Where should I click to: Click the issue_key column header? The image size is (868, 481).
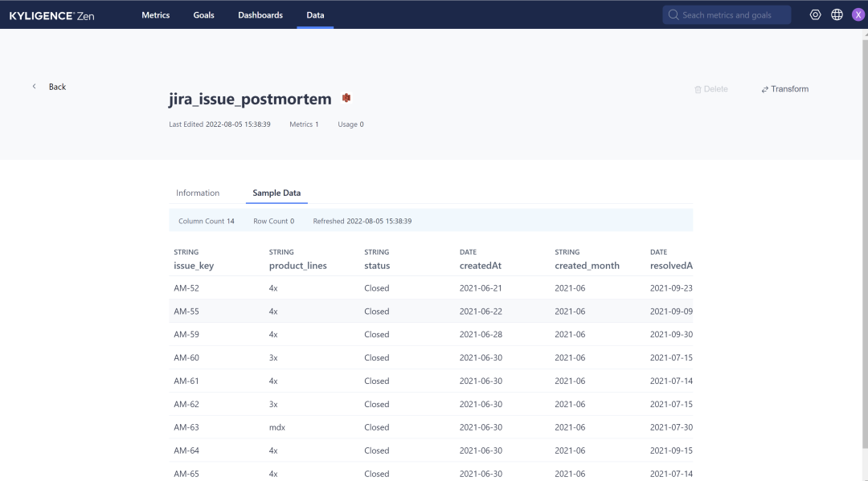(194, 265)
